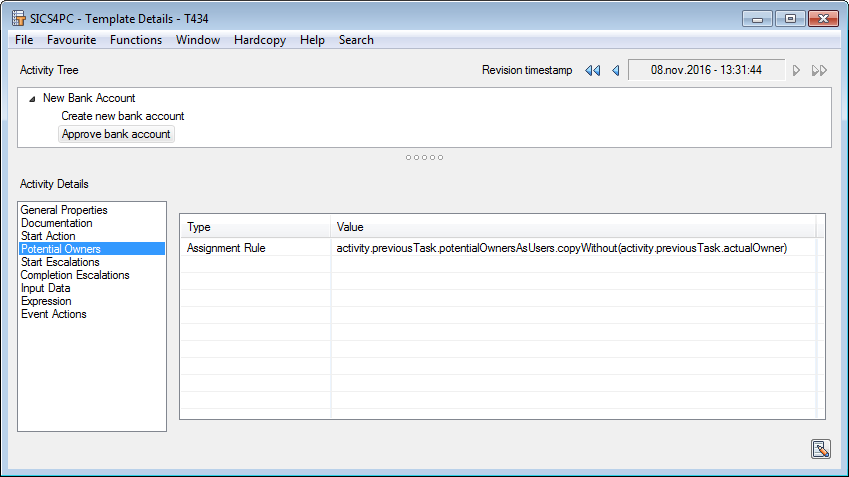Click the edit icon at bottom right

821,449
